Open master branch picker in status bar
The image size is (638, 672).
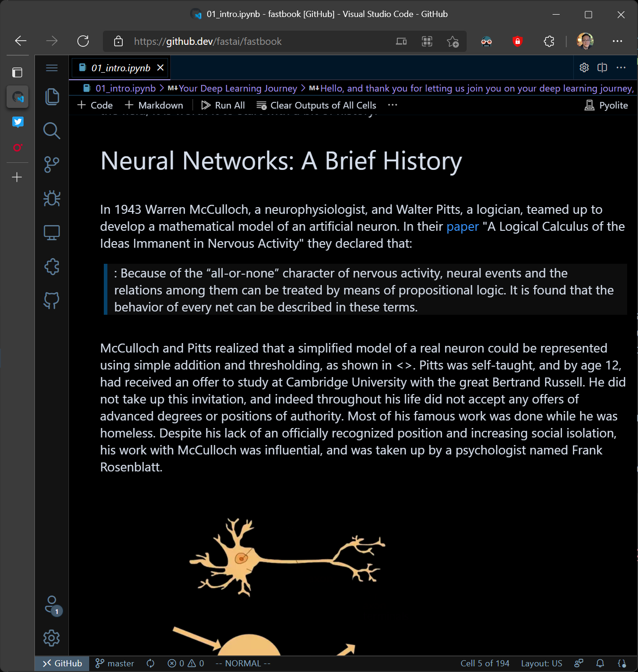tap(115, 663)
